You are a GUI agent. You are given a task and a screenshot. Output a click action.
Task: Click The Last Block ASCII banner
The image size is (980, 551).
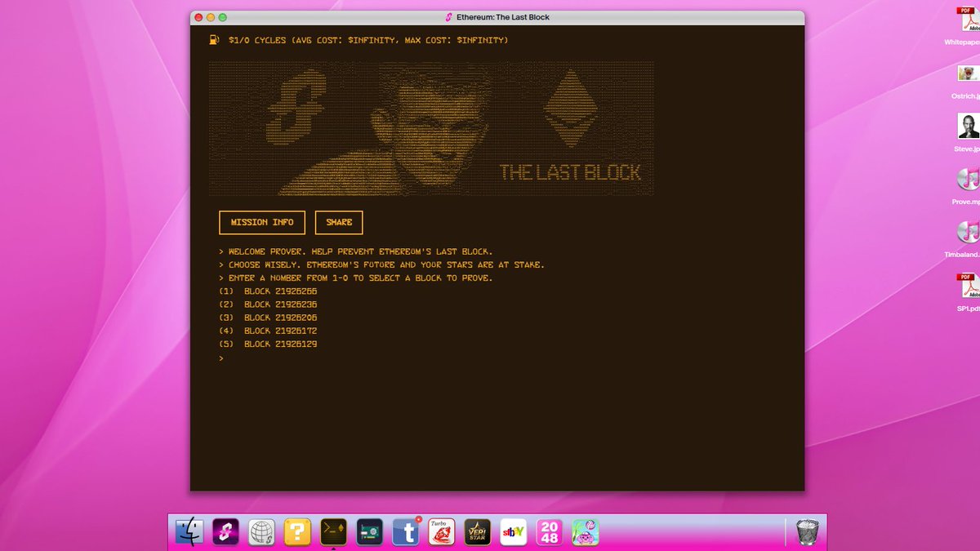pos(431,128)
